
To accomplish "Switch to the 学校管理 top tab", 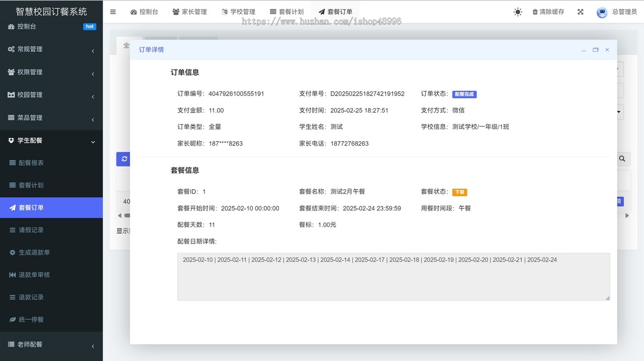I will coord(238,12).
